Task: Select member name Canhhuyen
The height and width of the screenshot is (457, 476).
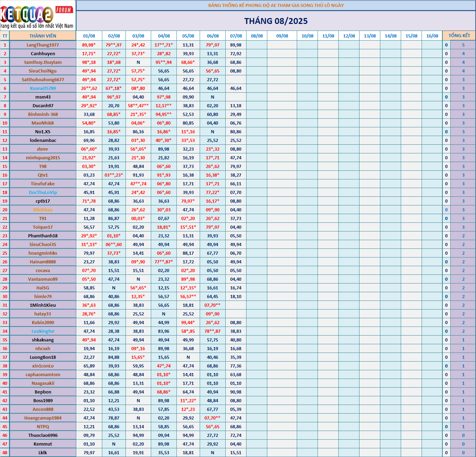Action: 43,53
